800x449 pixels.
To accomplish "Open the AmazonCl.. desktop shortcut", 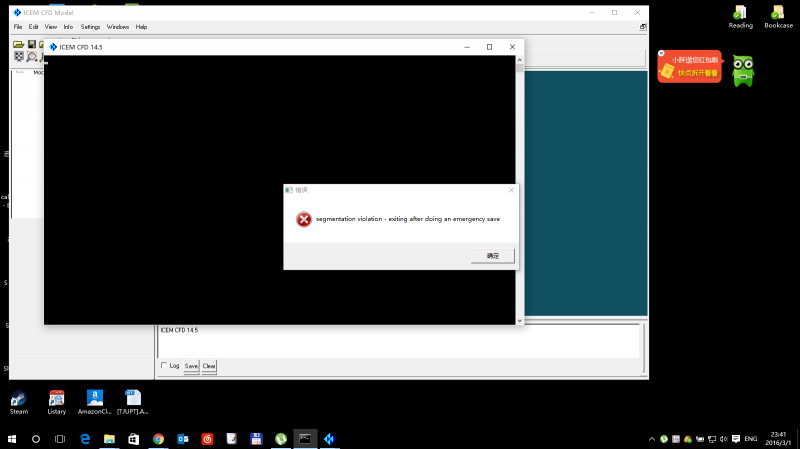I will click(94, 402).
